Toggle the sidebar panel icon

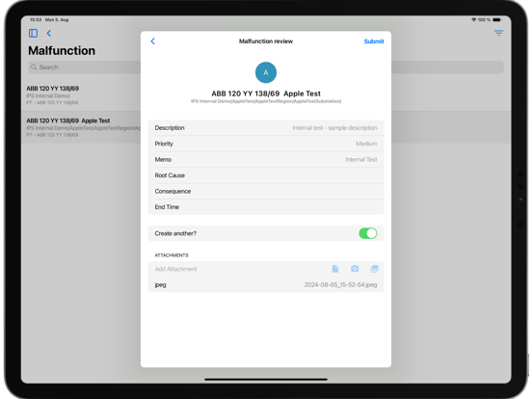33,33
